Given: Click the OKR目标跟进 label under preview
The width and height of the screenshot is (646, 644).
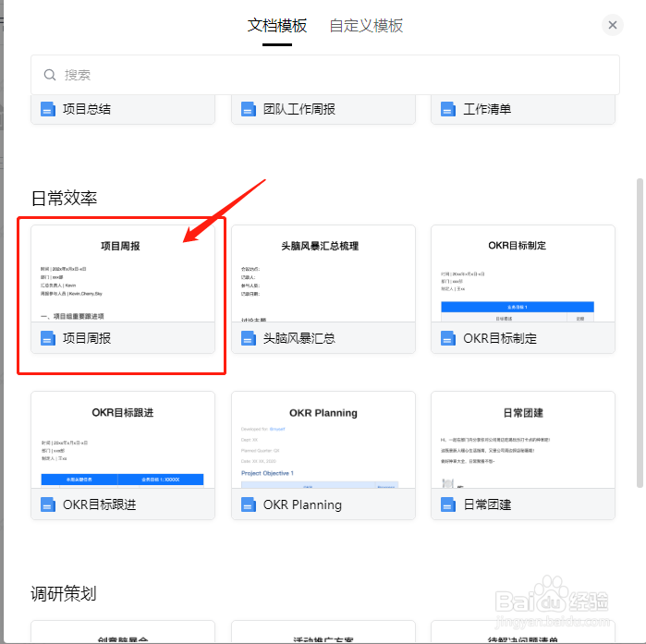Looking at the screenshot, I should (x=99, y=504).
